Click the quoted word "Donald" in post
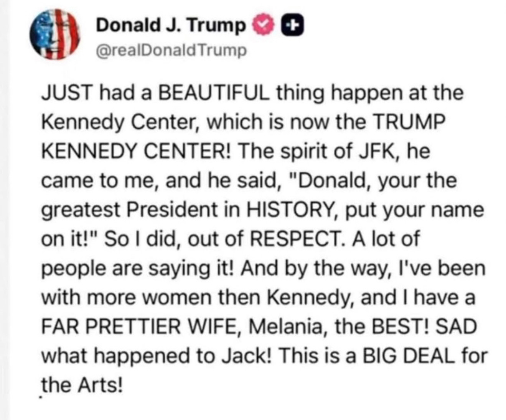 (x=332, y=180)
